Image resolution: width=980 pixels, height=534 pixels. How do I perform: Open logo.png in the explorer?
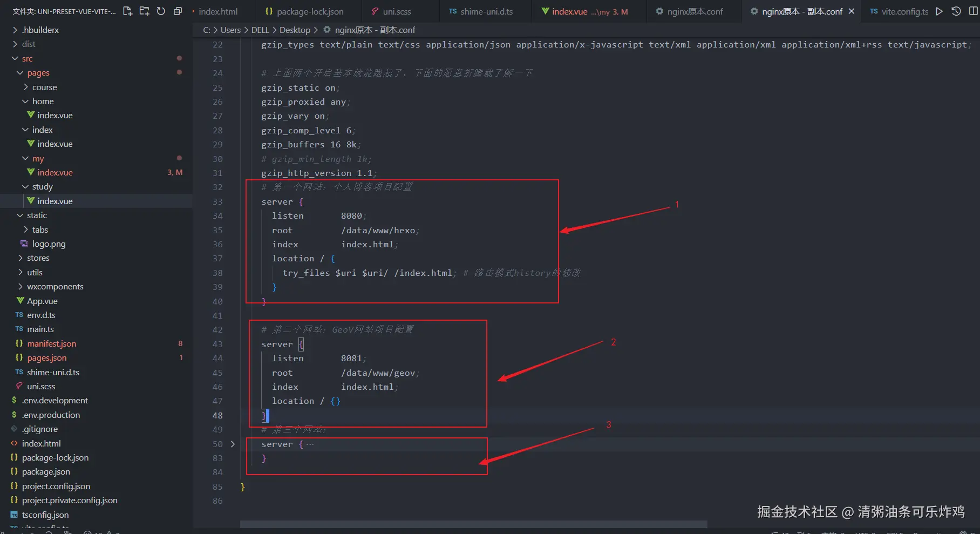point(49,244)
